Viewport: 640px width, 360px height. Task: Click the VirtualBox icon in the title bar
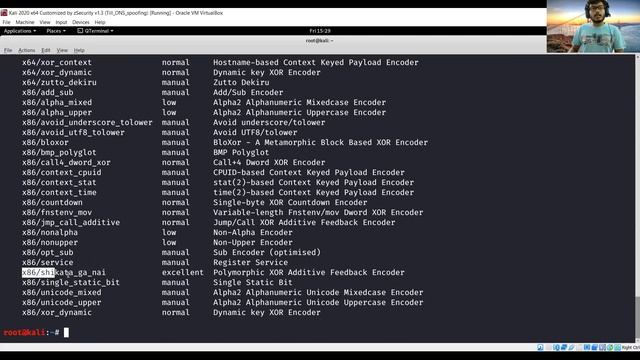pyautogui.click(x=4, y=13)
